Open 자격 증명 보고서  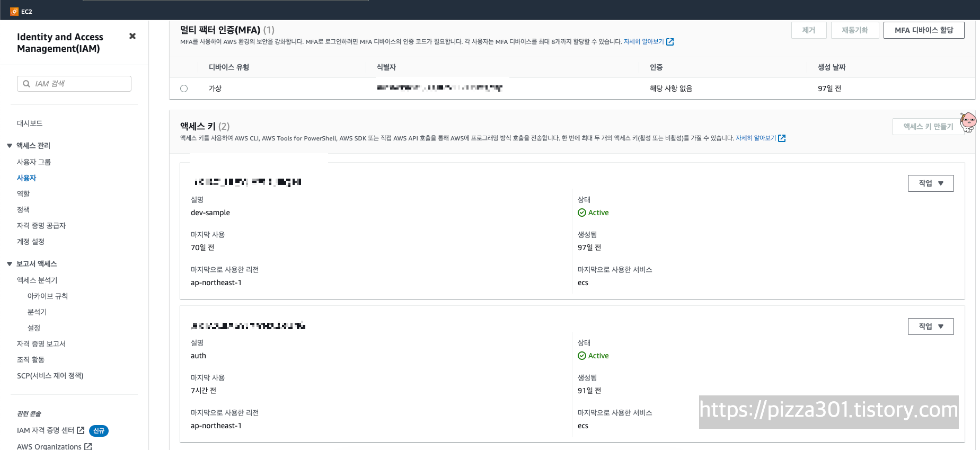point(41,343)
